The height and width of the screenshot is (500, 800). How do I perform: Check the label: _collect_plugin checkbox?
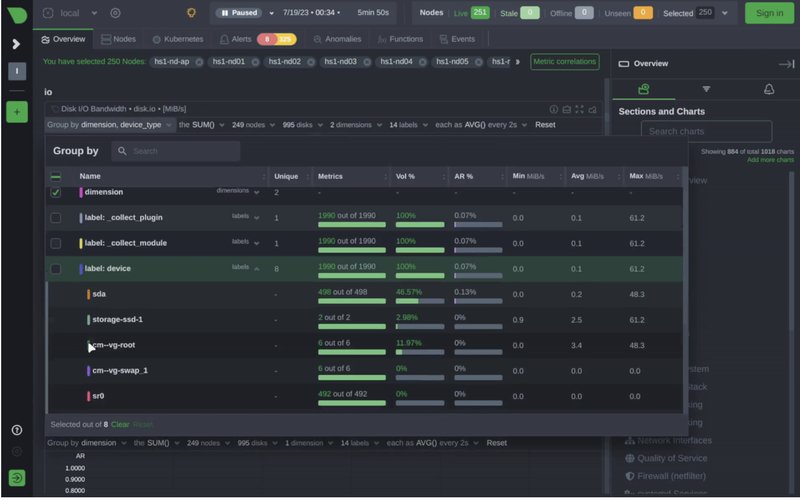[56, 217]
